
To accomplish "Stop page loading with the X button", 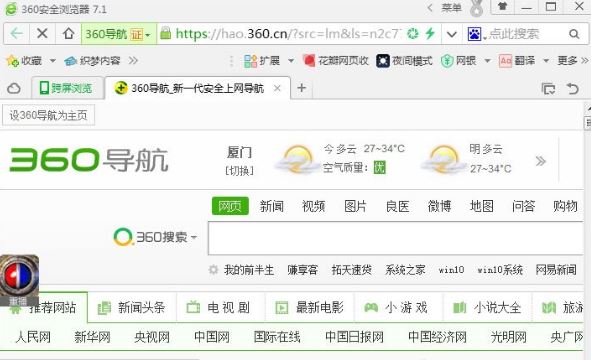I will (42, 34).
